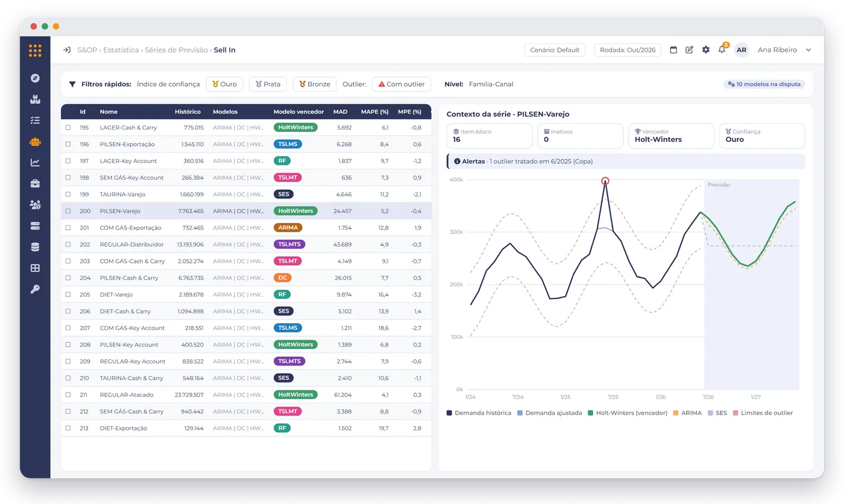
Task: Open the table grid sidebar icon
Action: click(x=35, y=268)
